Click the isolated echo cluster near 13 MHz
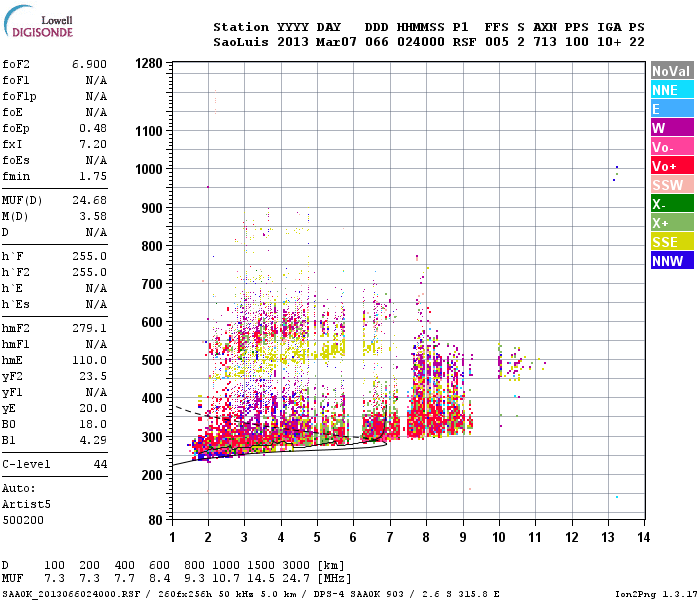The height and width of the screenshot is (600, 700). click(616, 173)
